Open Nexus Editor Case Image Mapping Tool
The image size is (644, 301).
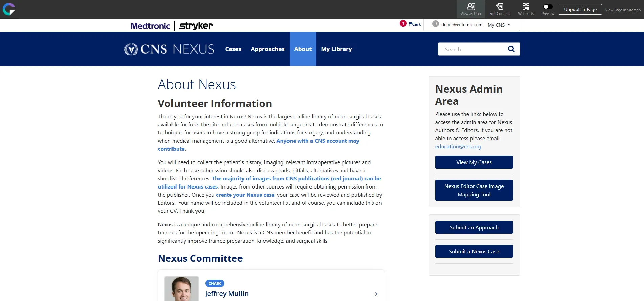[474, 190]
